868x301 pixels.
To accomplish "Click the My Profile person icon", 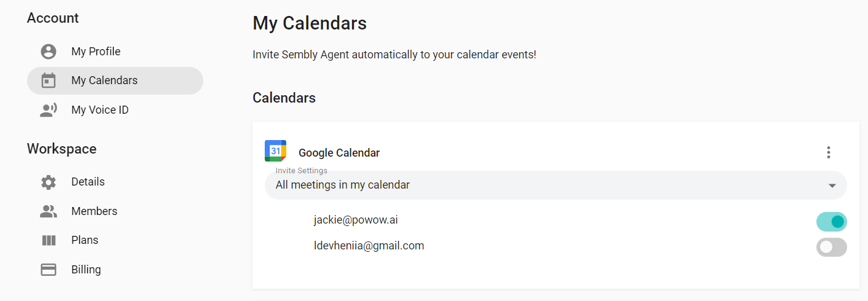I will tap(49, 52).
